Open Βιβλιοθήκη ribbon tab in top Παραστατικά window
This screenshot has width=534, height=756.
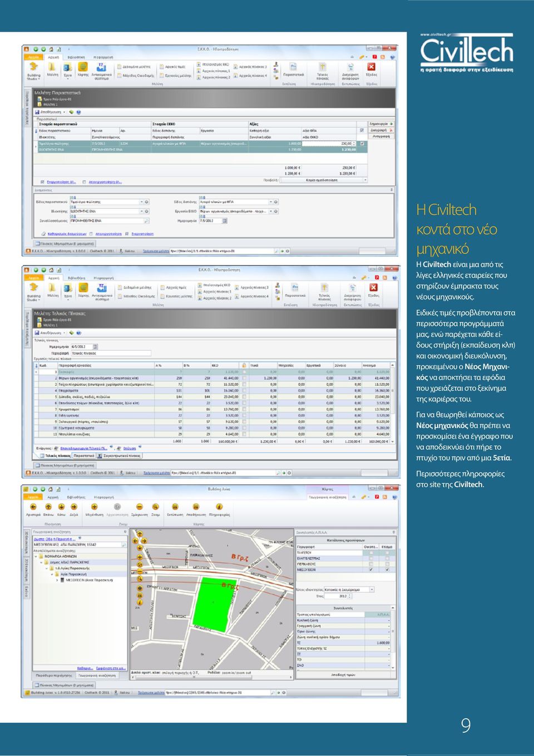coord(76,57)
